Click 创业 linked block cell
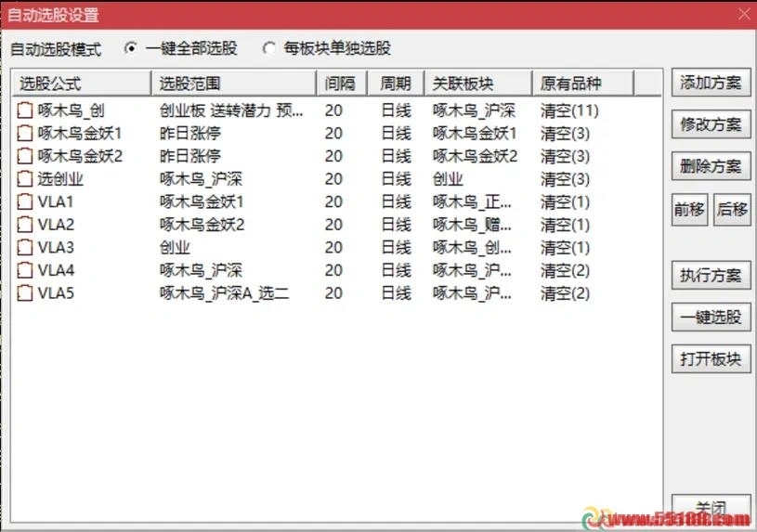The width and height of the screenshot is (757, 532). click(x=448, y=179)
